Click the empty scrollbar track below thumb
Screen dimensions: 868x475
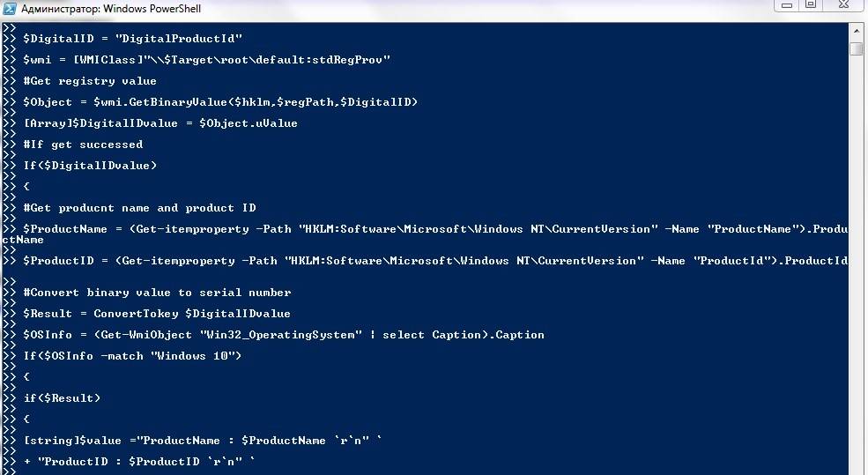pyautogui.click(x=857, y=264)
